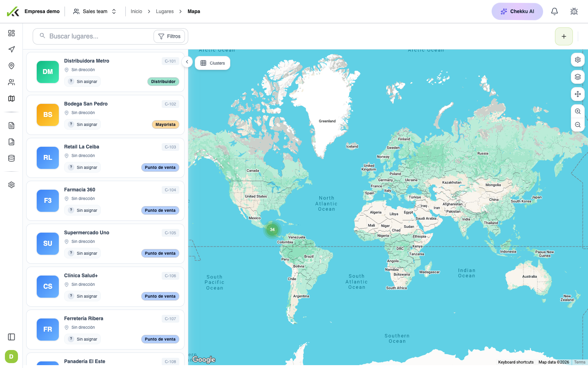Screen dimensions: 588x368
Task: Open the map layers icon
Action: pos(578,77)
